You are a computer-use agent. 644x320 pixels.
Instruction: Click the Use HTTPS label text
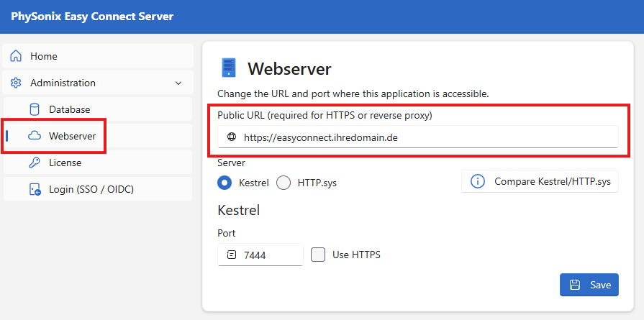point(356,255)
